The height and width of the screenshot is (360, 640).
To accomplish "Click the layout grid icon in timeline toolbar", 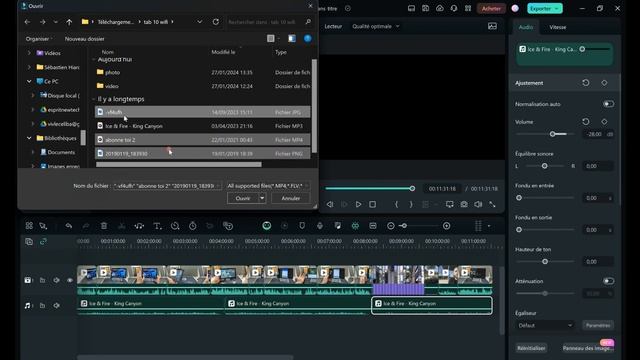I will pos(29,226).
